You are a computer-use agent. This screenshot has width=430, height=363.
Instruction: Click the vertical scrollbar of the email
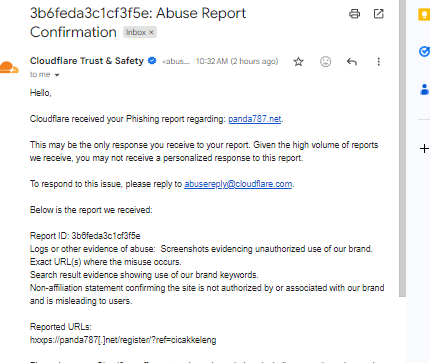402,148
